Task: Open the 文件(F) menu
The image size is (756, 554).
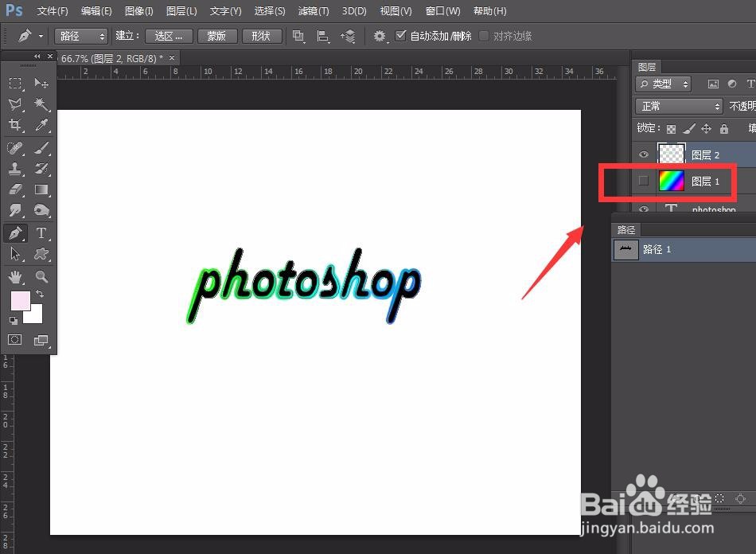Action: 53,10
